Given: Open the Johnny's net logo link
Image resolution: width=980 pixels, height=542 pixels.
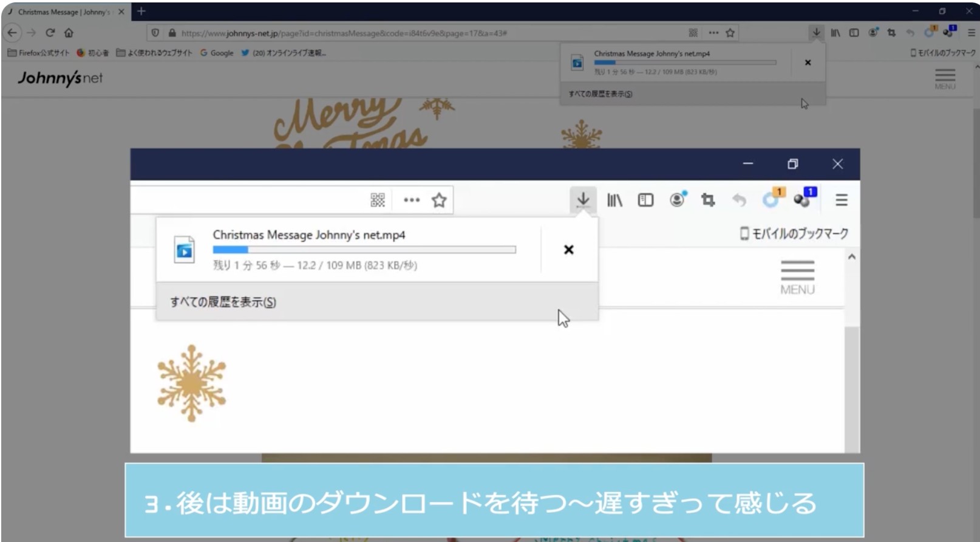Looking at the screenshot, I should [60, 78].
